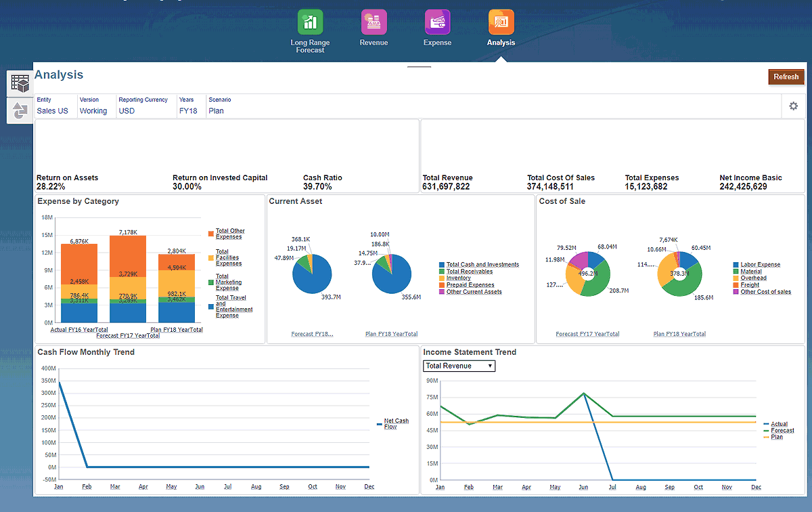The width and height of the screenshot is (812, 512).
Task: Expand the Total Revenue dropdown
Action: (x=459, y=366)
